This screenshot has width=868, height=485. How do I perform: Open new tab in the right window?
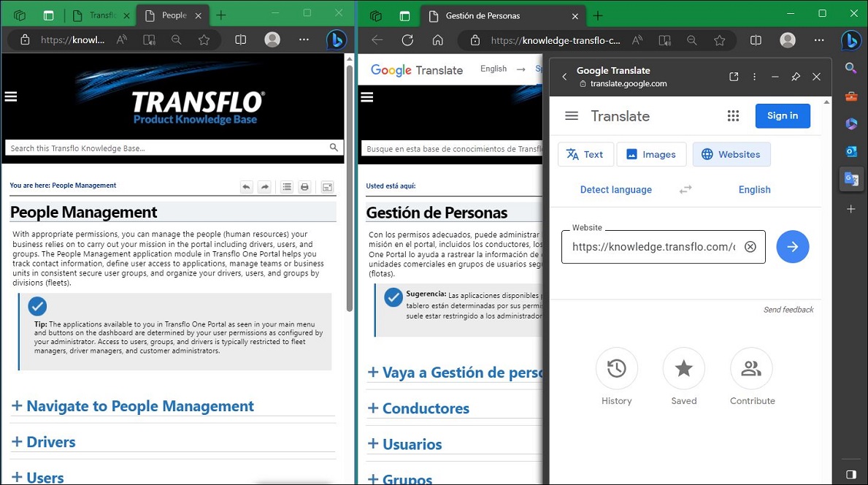[598, 15]
